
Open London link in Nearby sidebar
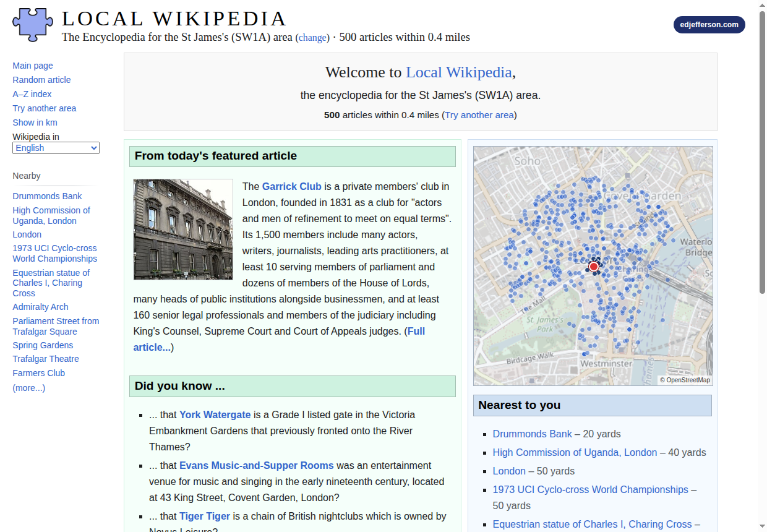27,234
